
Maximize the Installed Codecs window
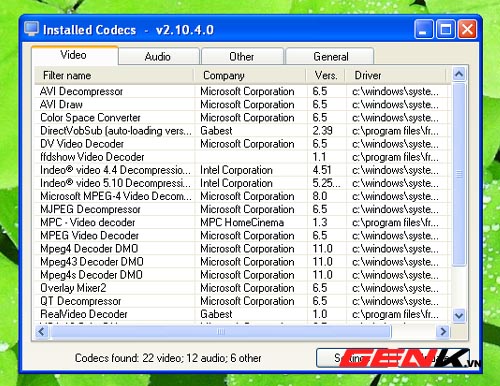coord(446,29)
